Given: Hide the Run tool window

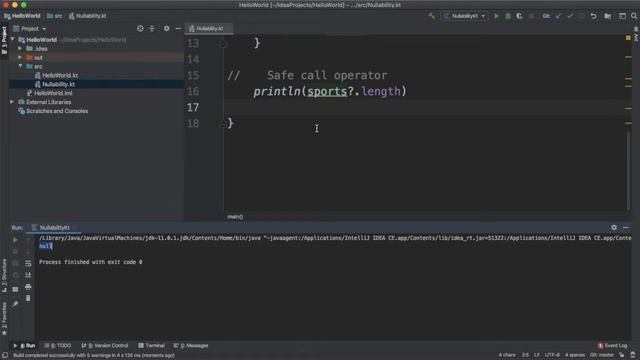Looking at the screenshot, I should click(x=626, y=227).
